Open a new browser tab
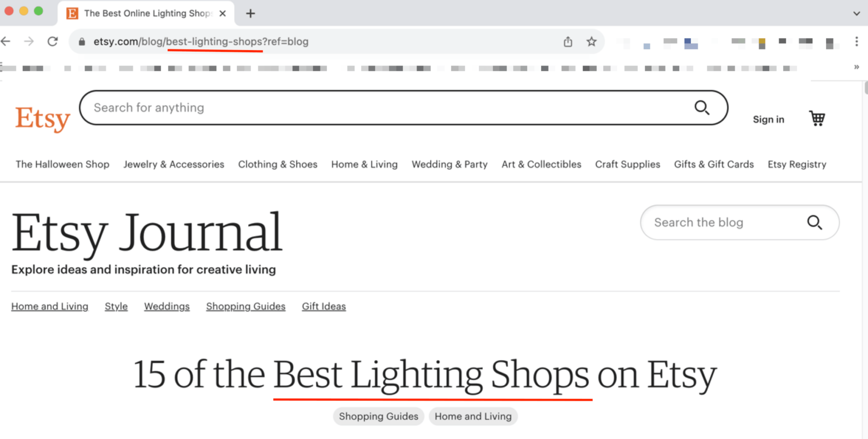 click(x=250, y=13)
